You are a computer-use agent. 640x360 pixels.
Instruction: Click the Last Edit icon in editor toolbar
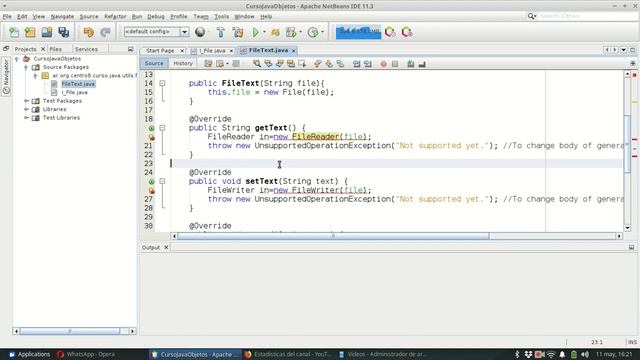coord(208,64)
